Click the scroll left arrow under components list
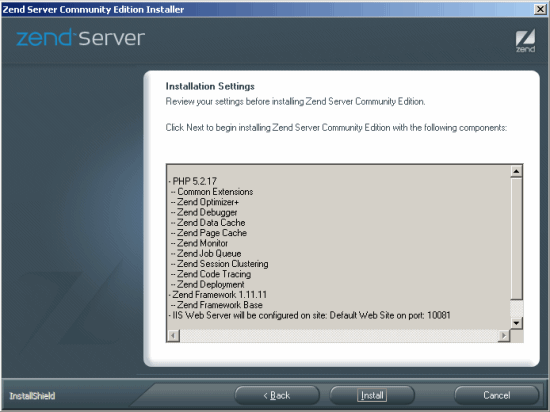 173,336
